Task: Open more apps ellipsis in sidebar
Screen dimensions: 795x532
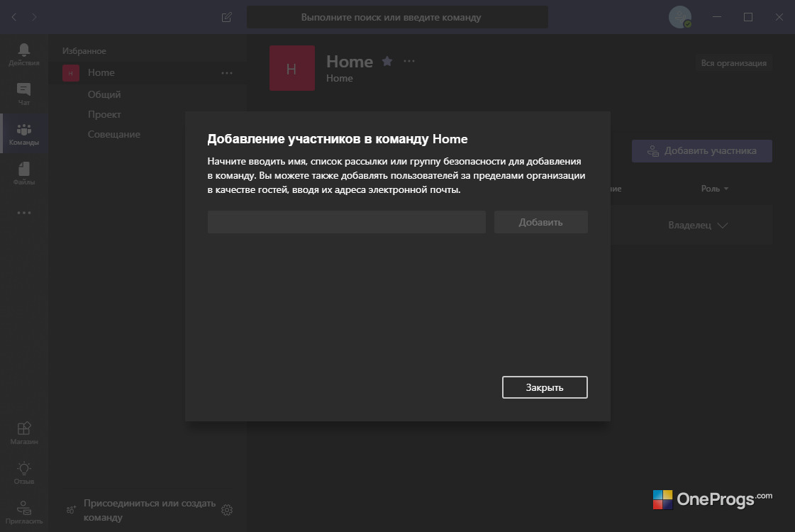Action: 24,213
